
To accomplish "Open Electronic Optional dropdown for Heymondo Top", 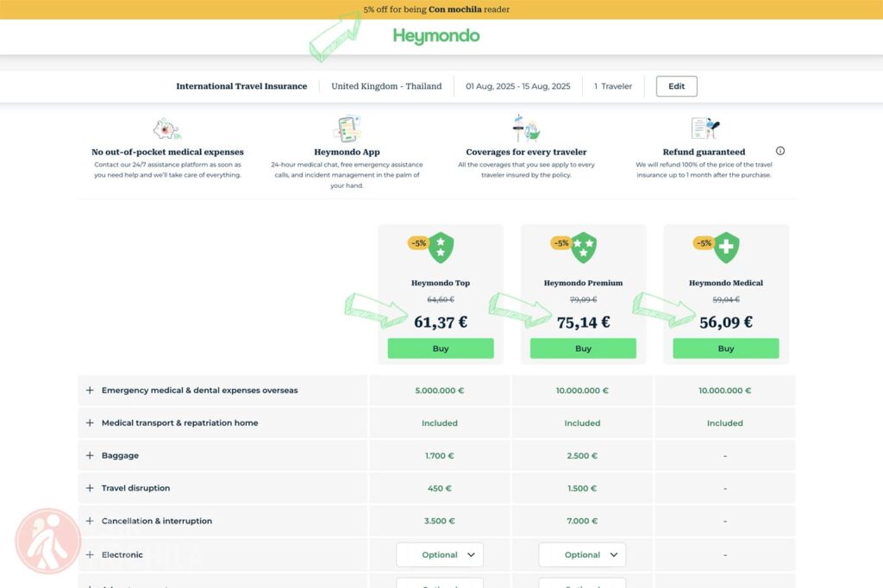I will [440, 554].
